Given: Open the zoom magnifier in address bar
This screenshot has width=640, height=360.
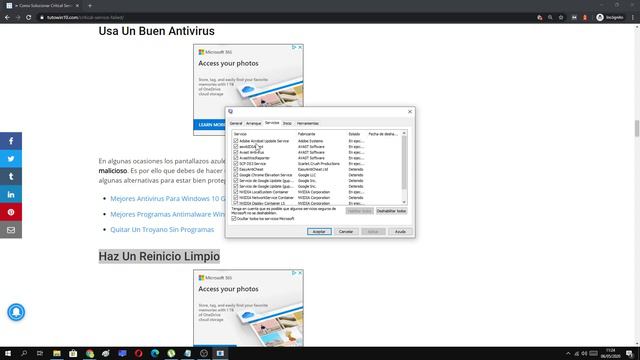Looking at the screenshot, I should pos(550,18).
